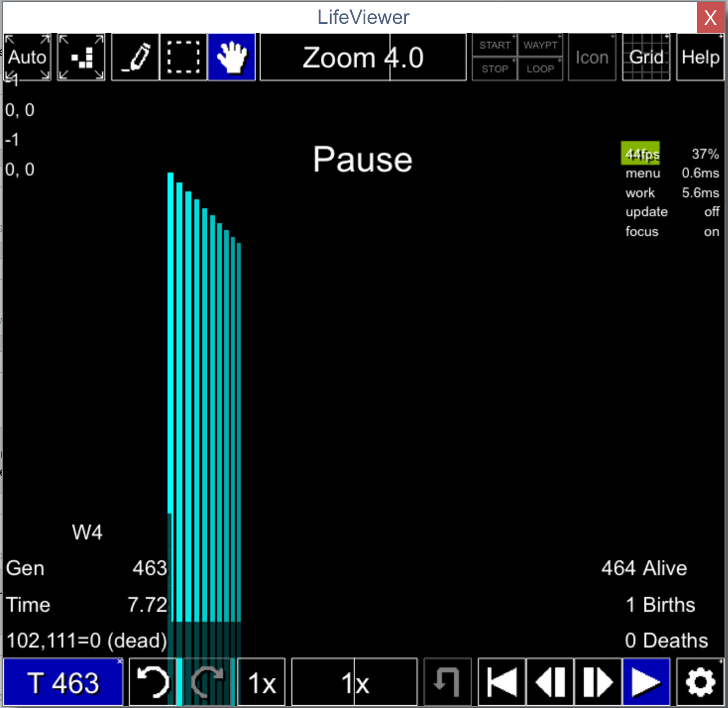Click the work 5.6ms timing entry
This screenshot has height=708, width=728.
(672, 192)
